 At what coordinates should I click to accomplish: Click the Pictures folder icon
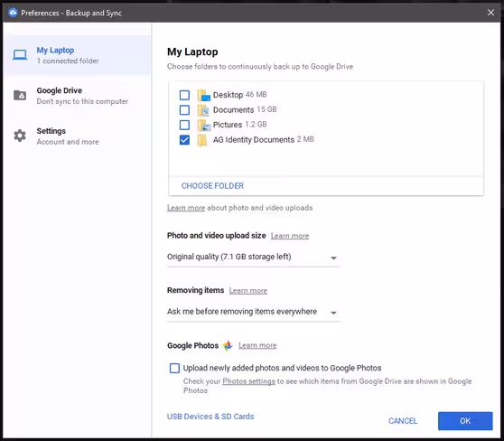click(203, 125)
